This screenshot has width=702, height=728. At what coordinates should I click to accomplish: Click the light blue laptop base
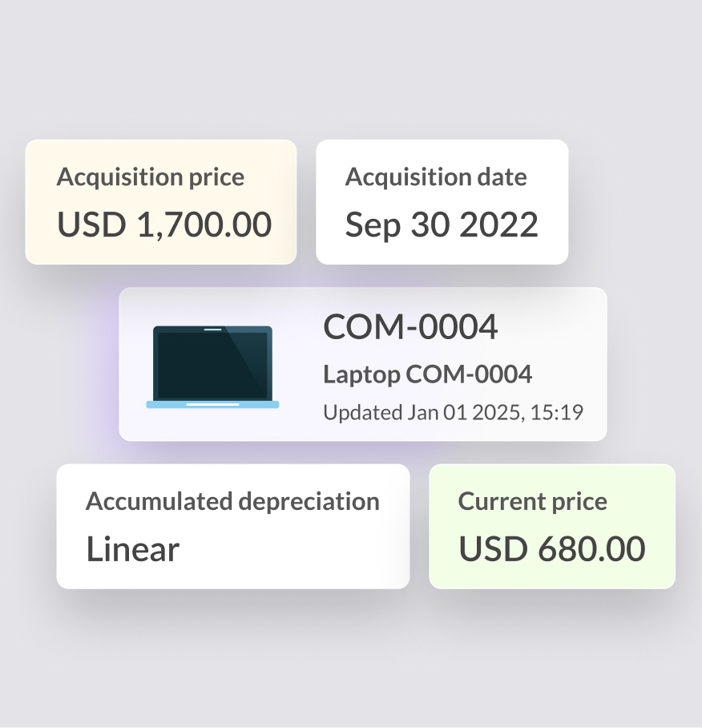pos(212,405)
